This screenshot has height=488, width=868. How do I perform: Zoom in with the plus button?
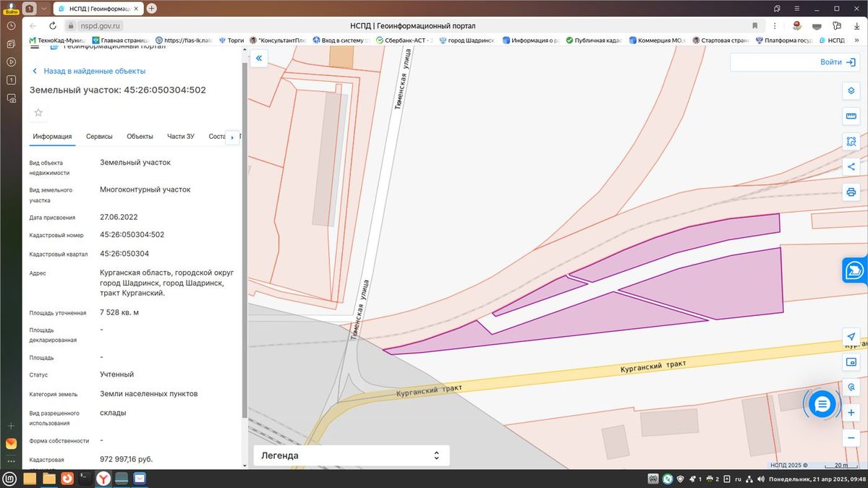coord(851,413)
